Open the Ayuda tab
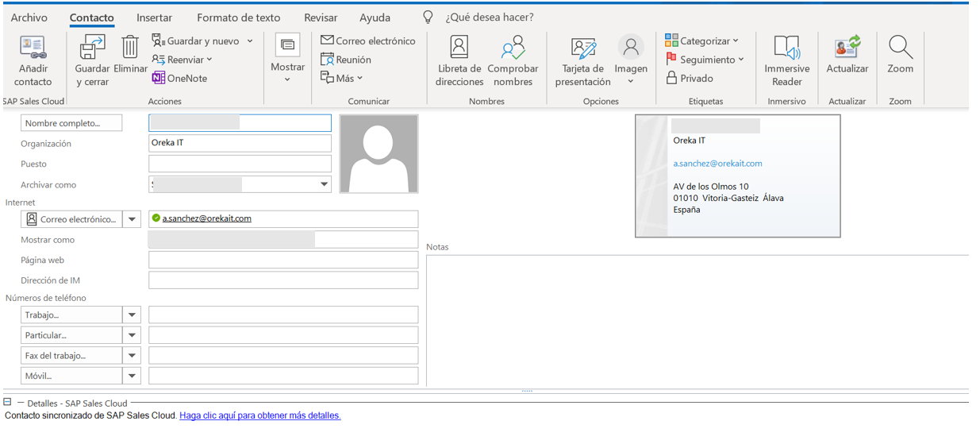The width and height of the screenshot is (980, 444). pyautogui.click(x=375, y=17)
